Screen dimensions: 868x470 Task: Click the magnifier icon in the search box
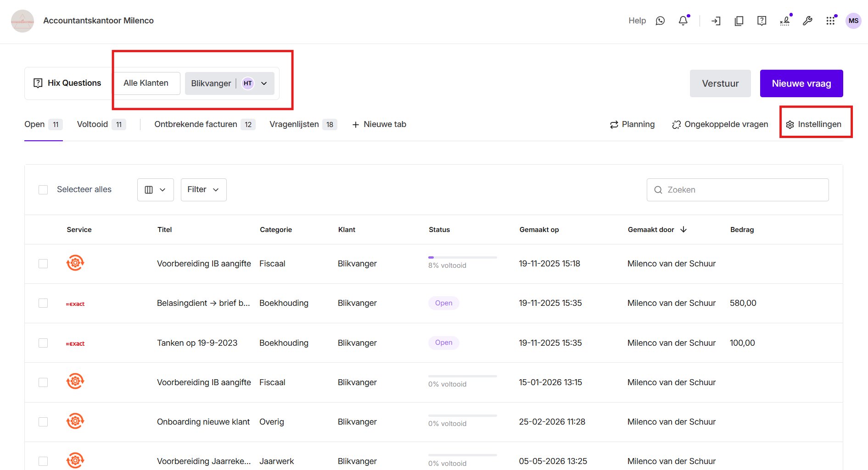(658, 190)
